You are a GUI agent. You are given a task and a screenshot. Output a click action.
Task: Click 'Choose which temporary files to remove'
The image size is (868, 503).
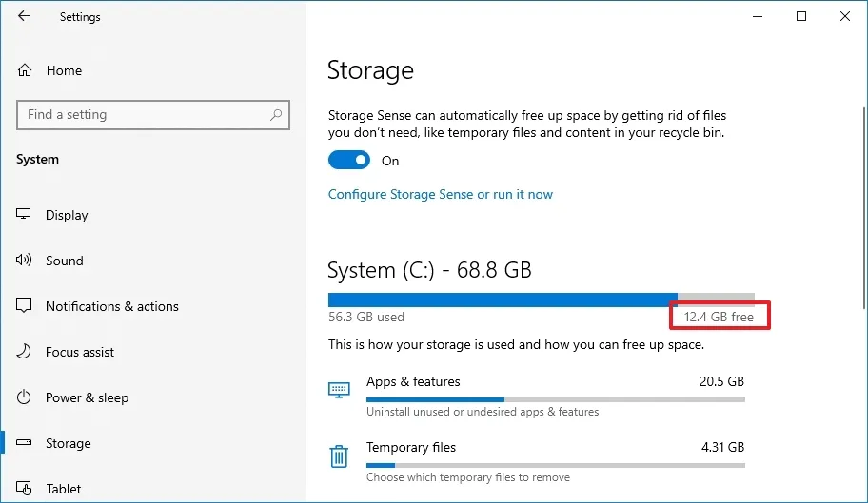click(467, 477)
